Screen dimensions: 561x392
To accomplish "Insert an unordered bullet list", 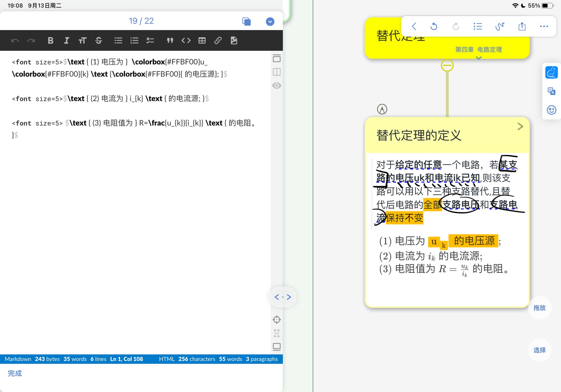I will click(x=118, y=41).
